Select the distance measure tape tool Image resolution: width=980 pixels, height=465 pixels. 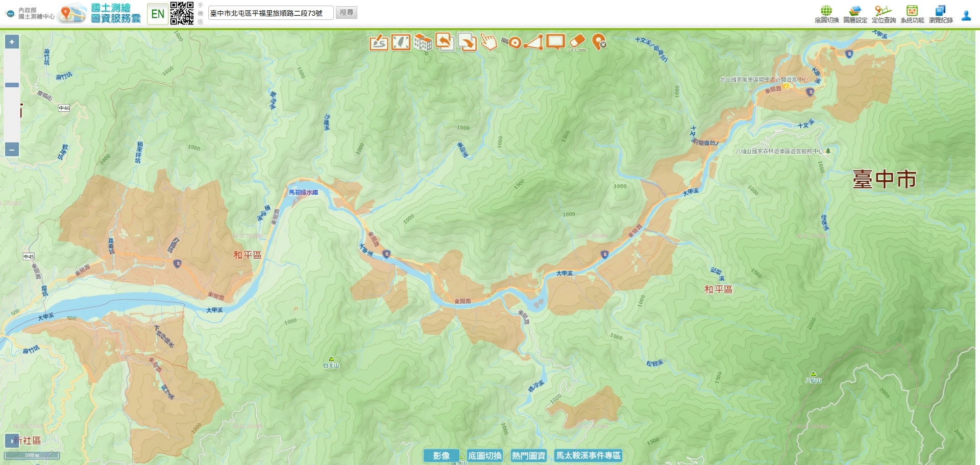tap(511, 42)
